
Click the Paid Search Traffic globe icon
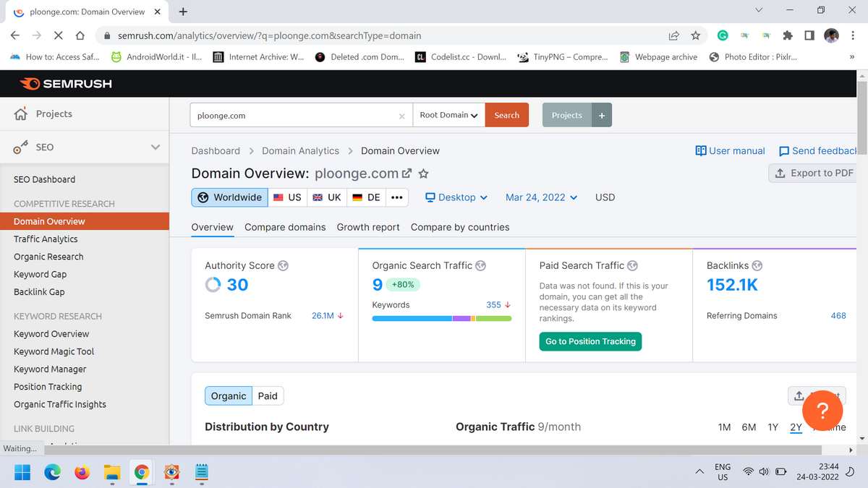tap(632, 265)
